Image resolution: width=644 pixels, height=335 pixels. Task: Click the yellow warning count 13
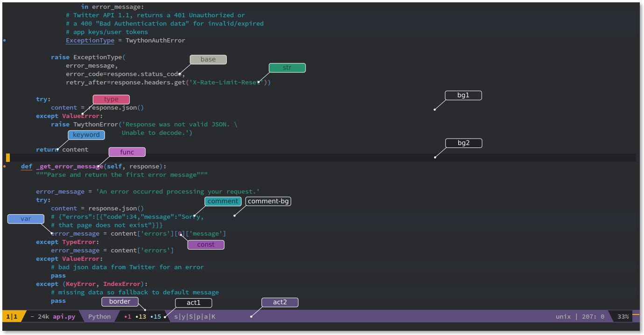(x=140, y=317)
